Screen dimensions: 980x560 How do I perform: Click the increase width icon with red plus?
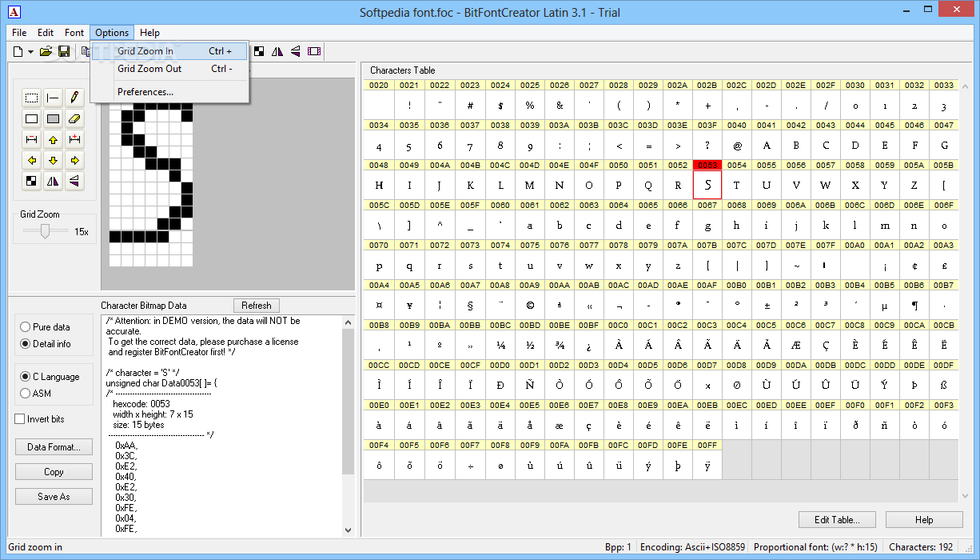coord(74,140)
